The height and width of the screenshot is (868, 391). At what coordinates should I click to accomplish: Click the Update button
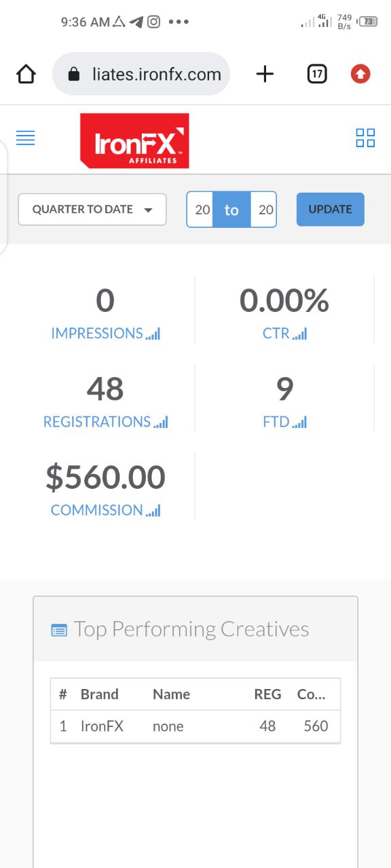(x=331, y=210)
